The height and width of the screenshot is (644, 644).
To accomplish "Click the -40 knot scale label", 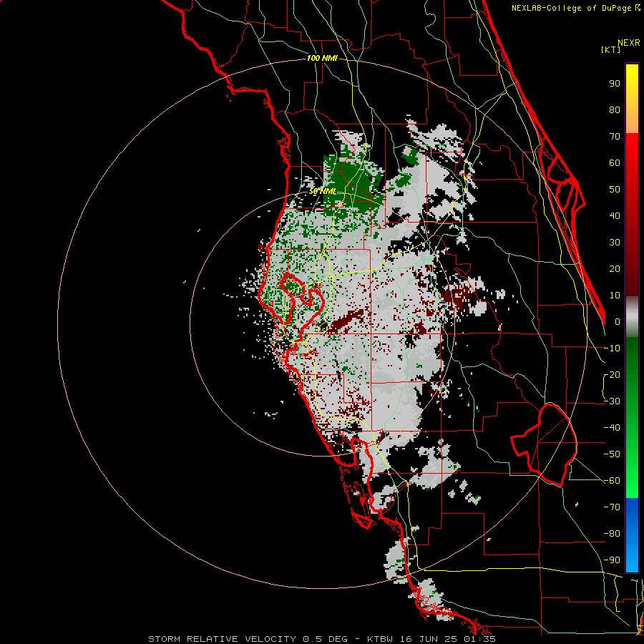I will point(612,428).
